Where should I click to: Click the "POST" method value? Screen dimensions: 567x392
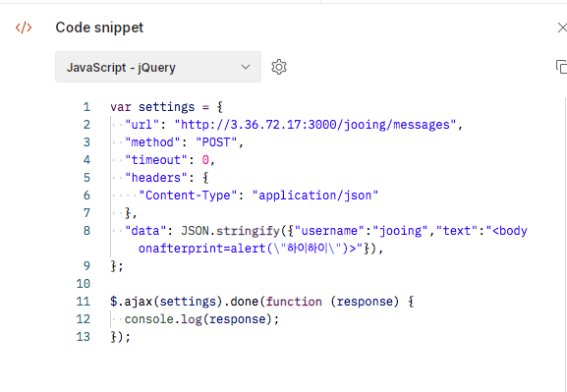[x=216, y=142]
